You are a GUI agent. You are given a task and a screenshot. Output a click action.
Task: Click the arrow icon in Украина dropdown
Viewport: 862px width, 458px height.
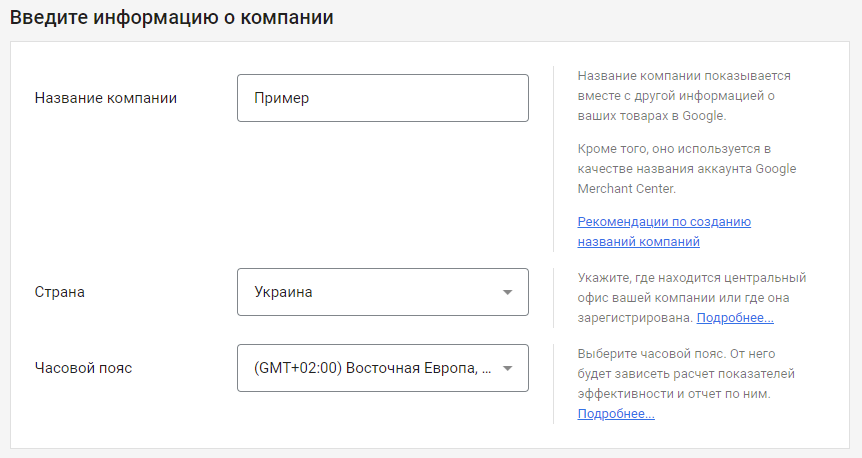[x=508, y=292]
